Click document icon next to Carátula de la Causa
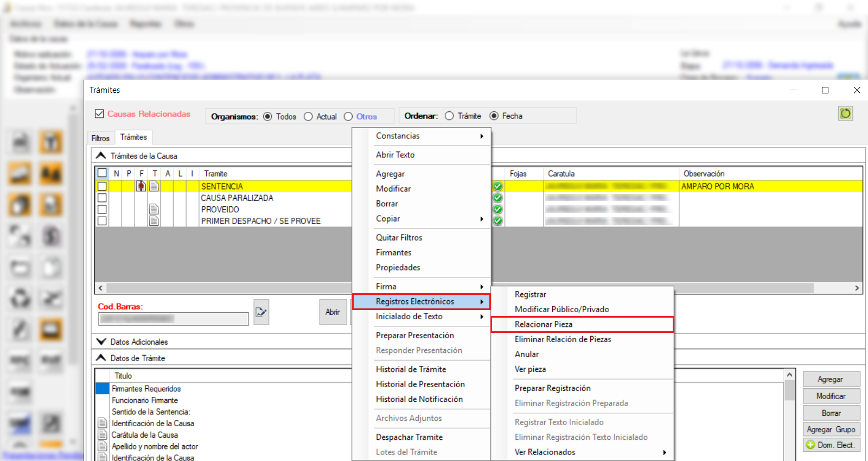 [x=102, y=434]
